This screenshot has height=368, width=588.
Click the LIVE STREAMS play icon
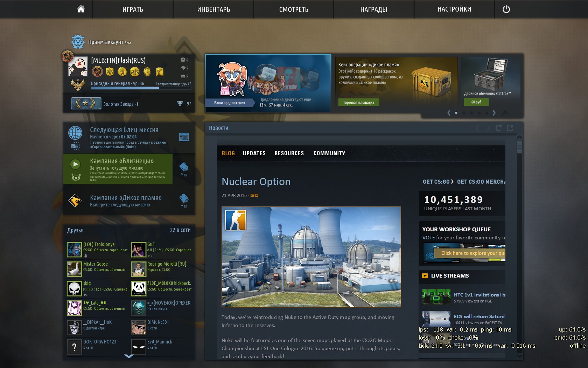pos(425,275)
